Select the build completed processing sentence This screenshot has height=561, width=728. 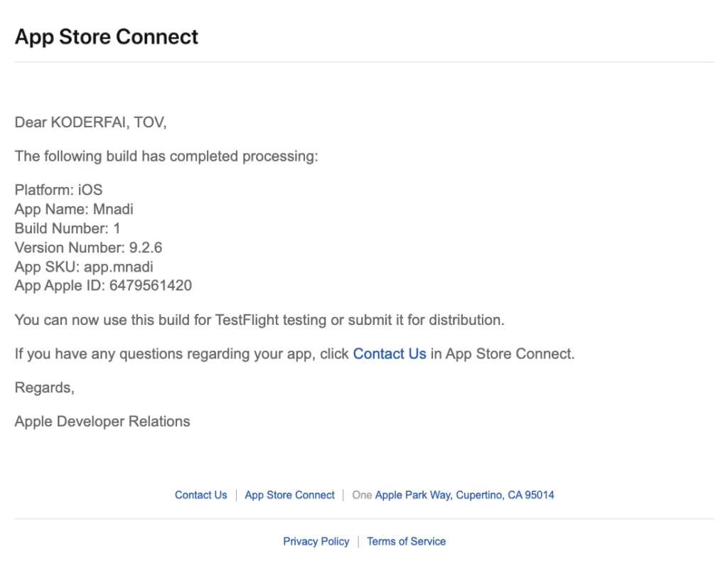point(166,156)
